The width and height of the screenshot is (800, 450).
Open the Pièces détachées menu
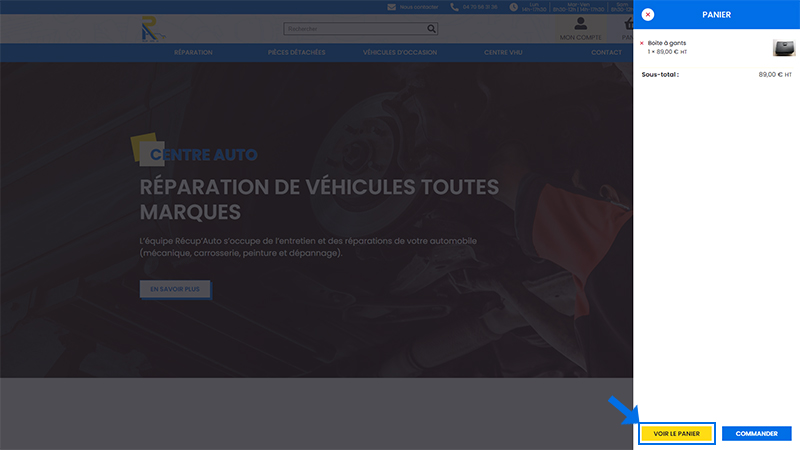(296, 53)
